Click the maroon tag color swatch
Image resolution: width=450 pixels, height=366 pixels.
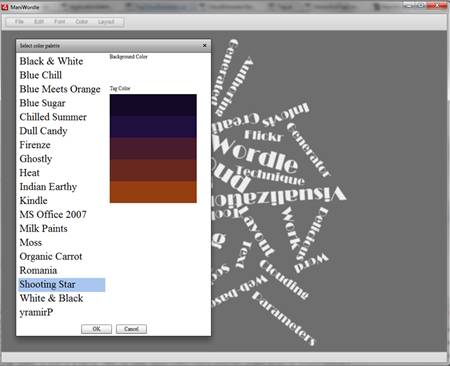point(153,148)
